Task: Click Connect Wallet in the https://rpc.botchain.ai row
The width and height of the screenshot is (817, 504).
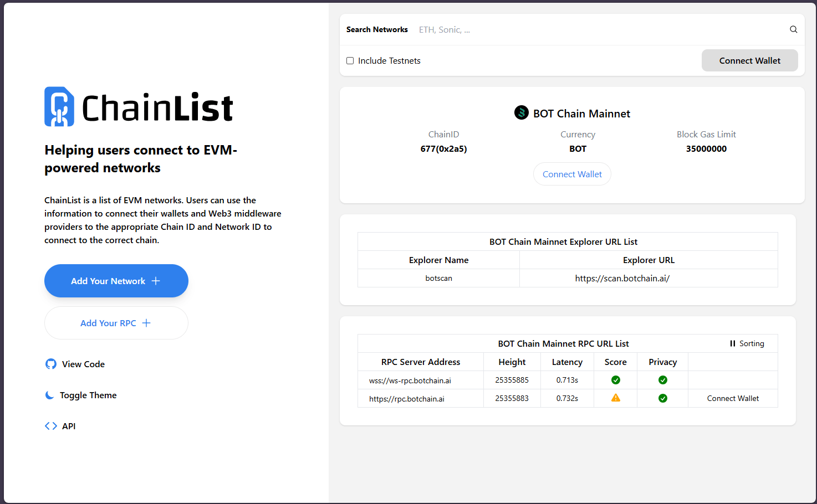Action: 733,398
